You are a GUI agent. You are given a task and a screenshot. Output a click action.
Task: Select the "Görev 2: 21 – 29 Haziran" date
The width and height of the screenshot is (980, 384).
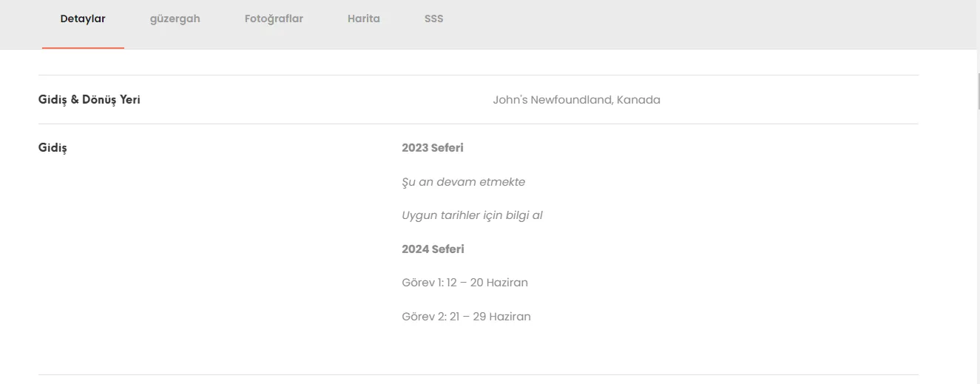(x=466, y=317)
